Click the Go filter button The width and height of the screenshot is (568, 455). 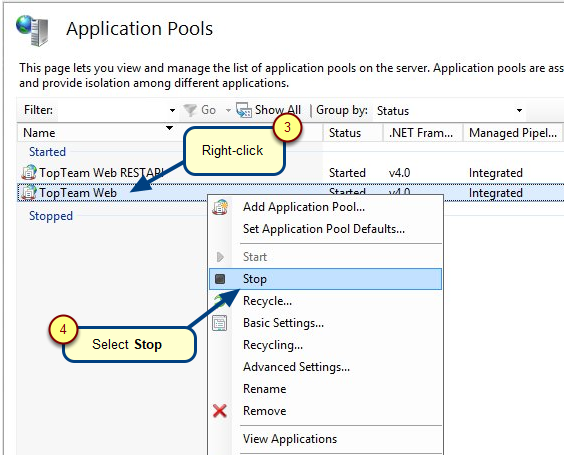(200, 110)
